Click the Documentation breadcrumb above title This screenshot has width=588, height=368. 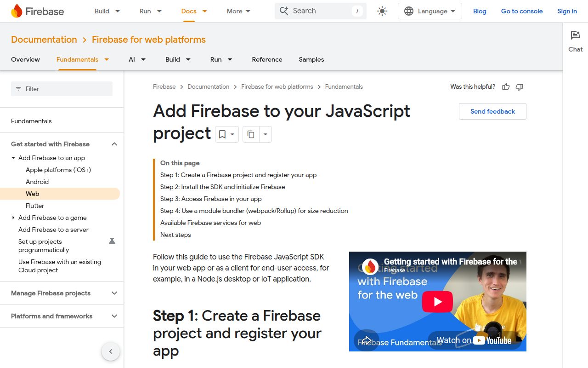[209, 86]
